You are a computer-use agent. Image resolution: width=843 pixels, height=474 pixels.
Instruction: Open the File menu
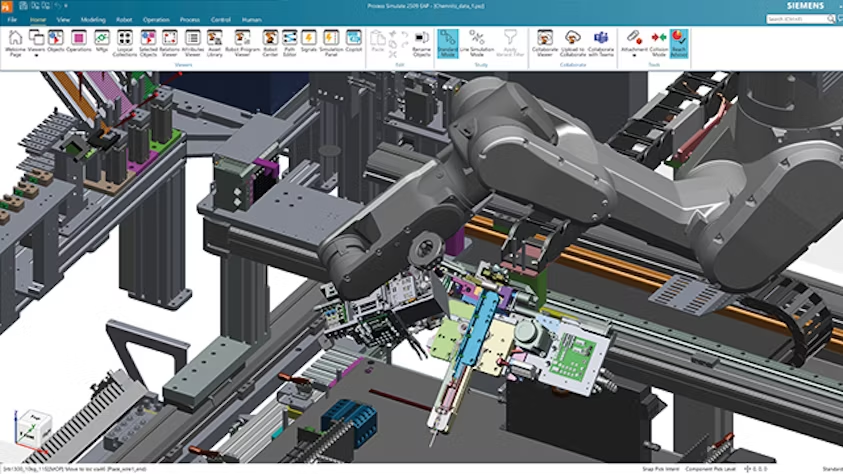click(12, 19)
